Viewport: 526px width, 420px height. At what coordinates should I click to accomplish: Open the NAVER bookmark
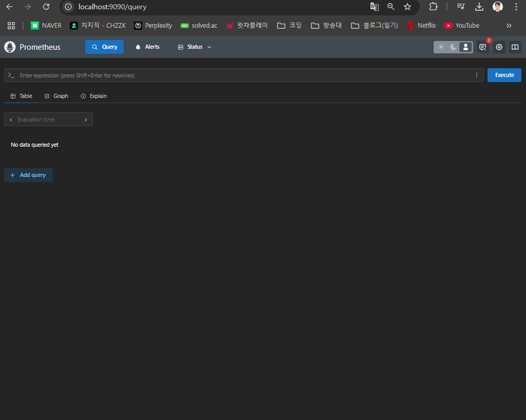[46, 26]
